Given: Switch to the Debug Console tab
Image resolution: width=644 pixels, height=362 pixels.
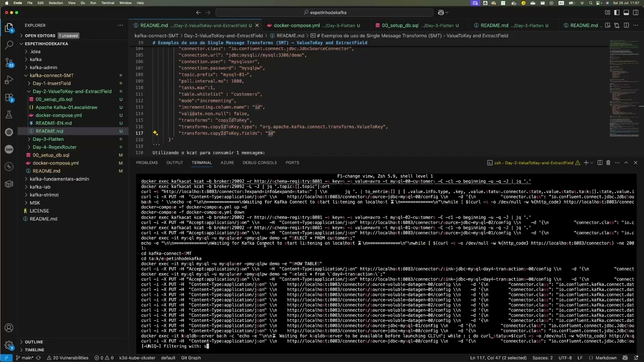Looking at the screenshot, I should [x=260, y=163].
